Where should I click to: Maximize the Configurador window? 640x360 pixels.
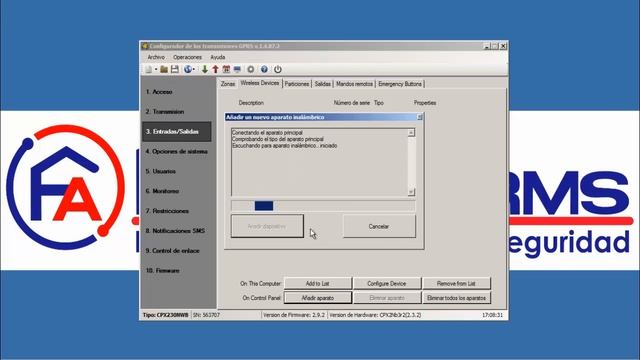[495, 46]
